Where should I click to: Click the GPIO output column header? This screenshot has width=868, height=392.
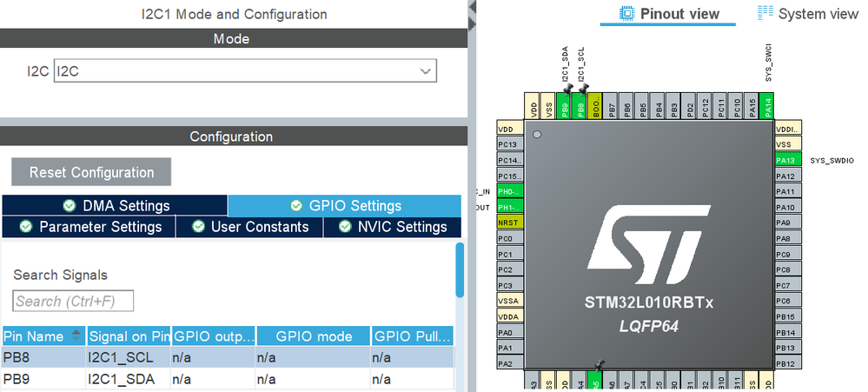tap(214, 336)
